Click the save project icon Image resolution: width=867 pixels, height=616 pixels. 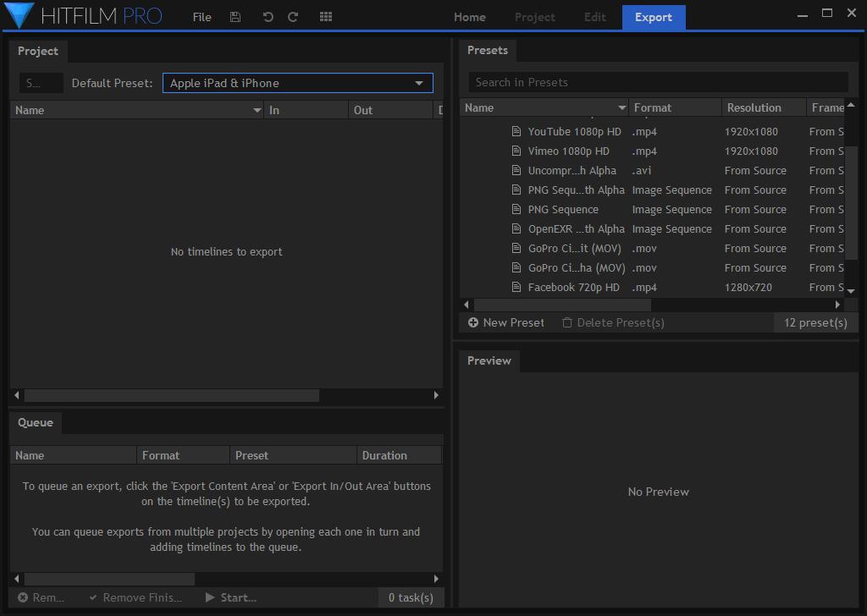[235, 17]
